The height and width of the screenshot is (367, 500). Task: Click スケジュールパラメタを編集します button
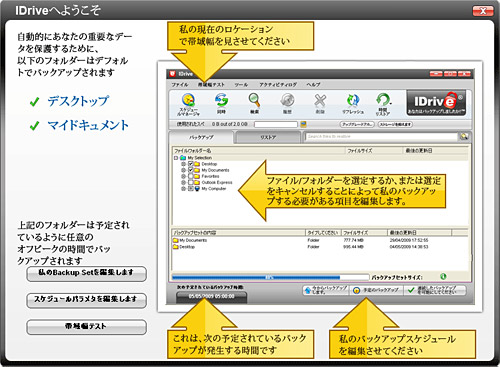(86, 300)
